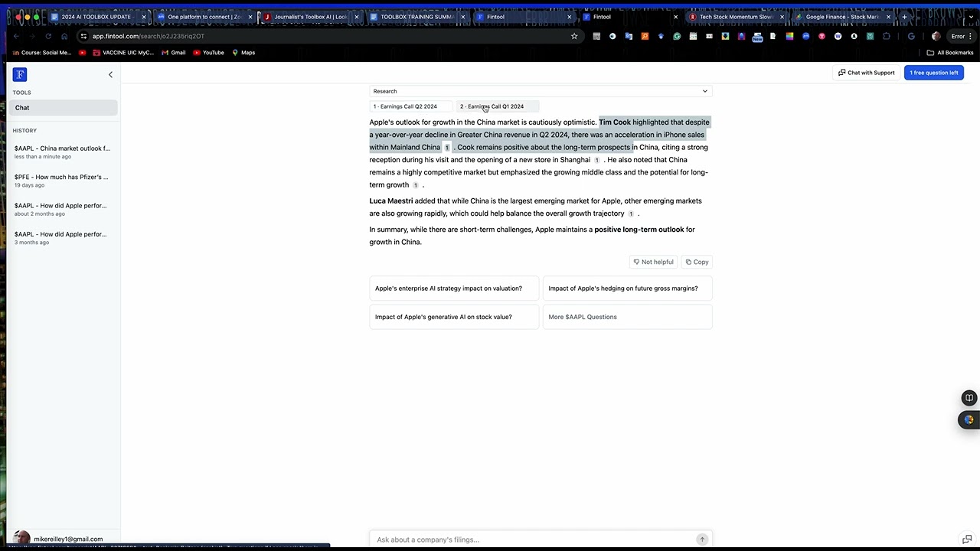The width and height of the screenshot is (980, 551).
Task: Click the browser home icon
Action: (64, 36)
